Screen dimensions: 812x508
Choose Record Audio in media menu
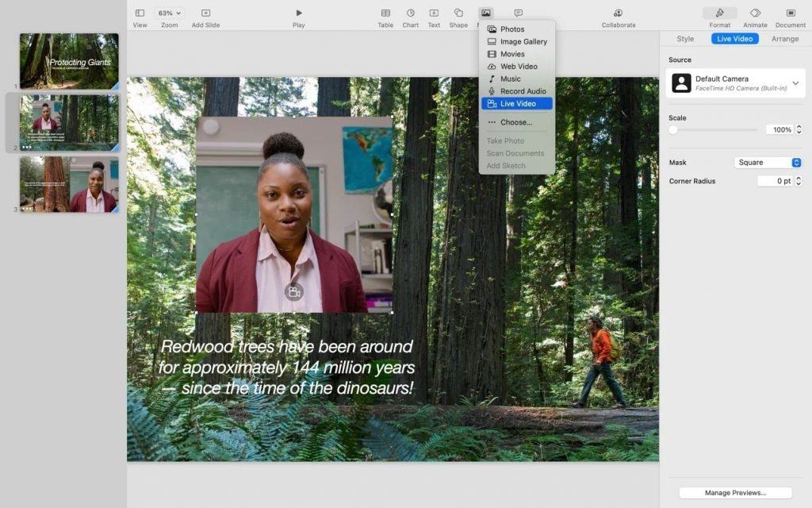tap(523, 91)
